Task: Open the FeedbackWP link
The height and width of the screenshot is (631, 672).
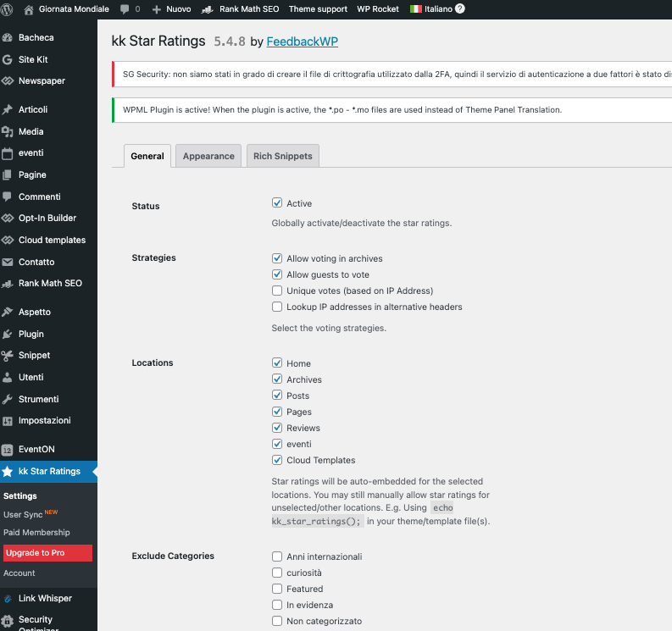Action: [303, 42]
